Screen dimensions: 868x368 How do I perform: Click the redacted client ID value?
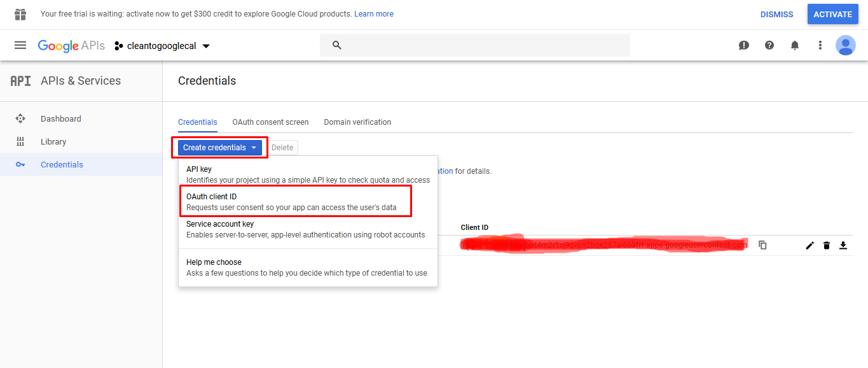pyautogui.click(x=604, y=245)
